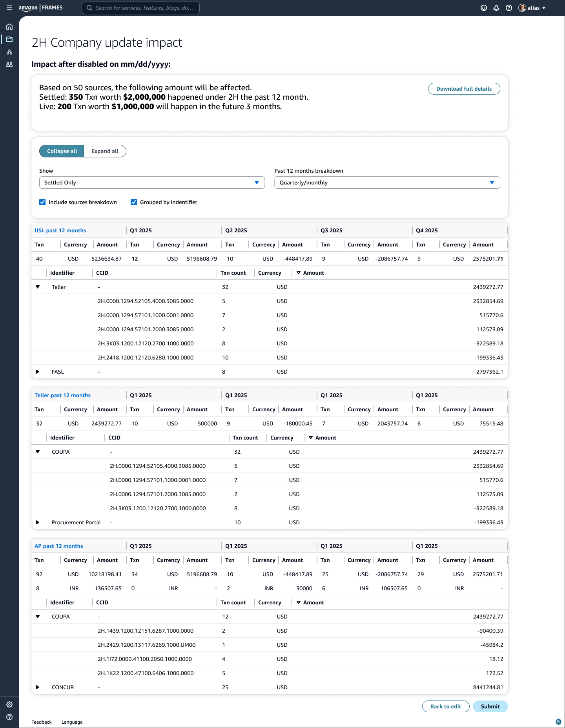Screen dimensions: 565x728
Task: Expand the Procurement Portal row
Action: (38, 522)
